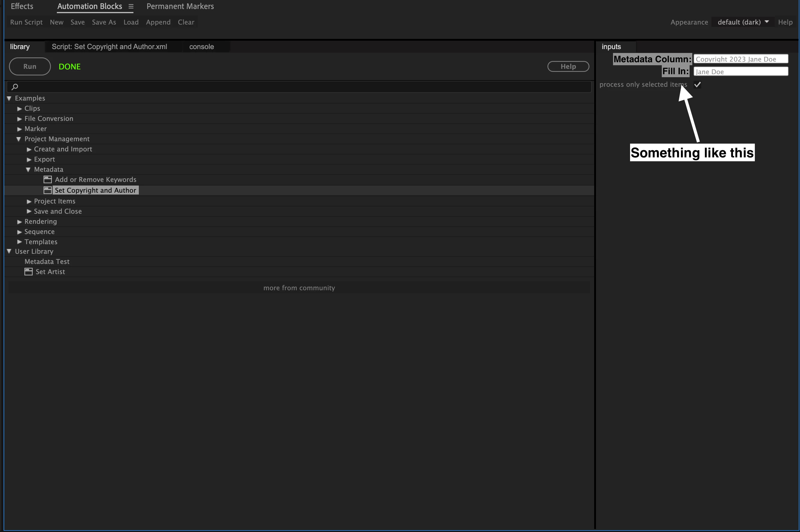Image resolution: width=800 pixels, height=532 pixels.
Task: Expand the Project Items folder
Action: (29, 202)
